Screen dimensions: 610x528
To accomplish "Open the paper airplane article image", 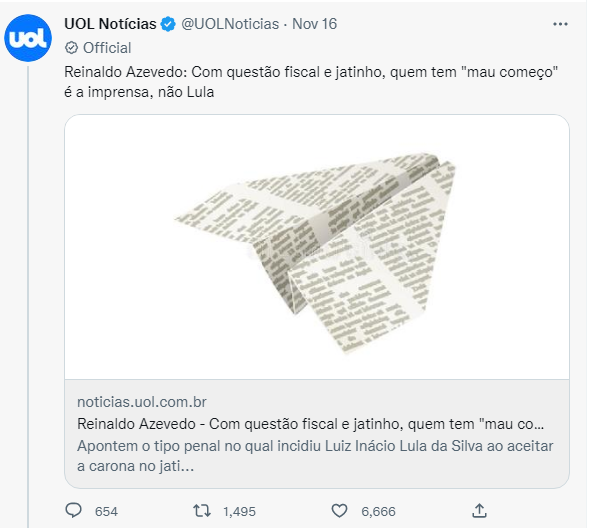I will (x=316, y=247).
